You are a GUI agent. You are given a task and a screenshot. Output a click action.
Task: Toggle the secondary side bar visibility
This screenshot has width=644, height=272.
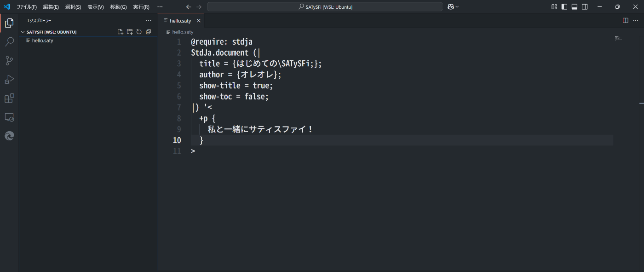pyautogui.click(x=585, y=7)
